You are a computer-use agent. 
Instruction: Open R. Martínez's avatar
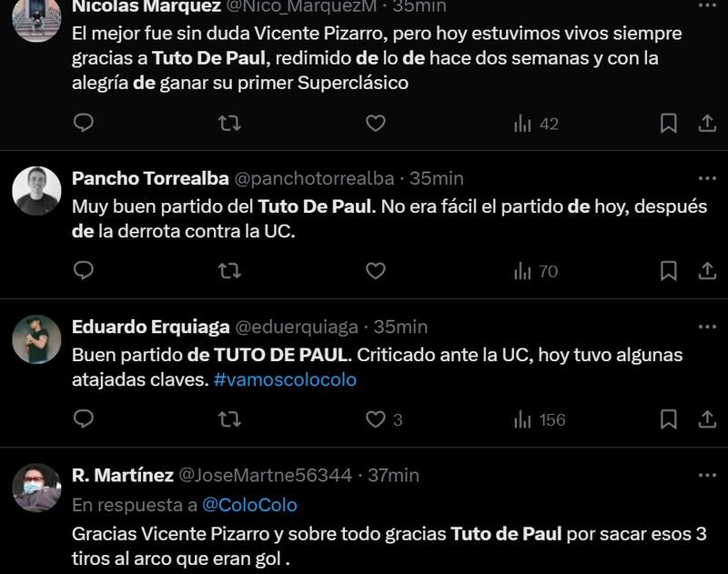tap(36, 488)
